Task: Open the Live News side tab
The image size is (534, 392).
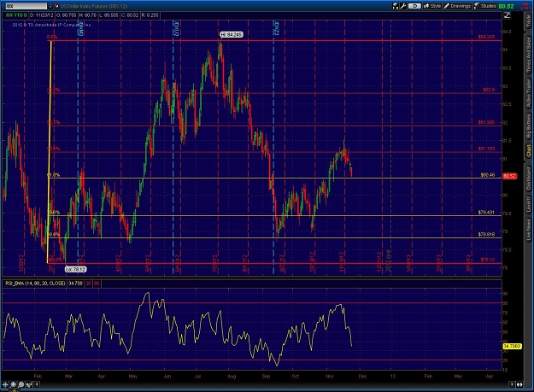Action: (529, 230)
